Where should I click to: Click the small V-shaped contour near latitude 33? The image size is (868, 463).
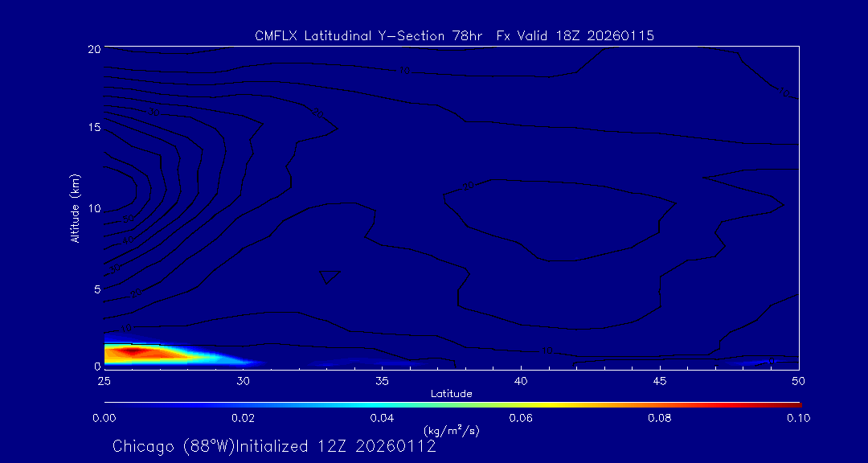[330, 277]
